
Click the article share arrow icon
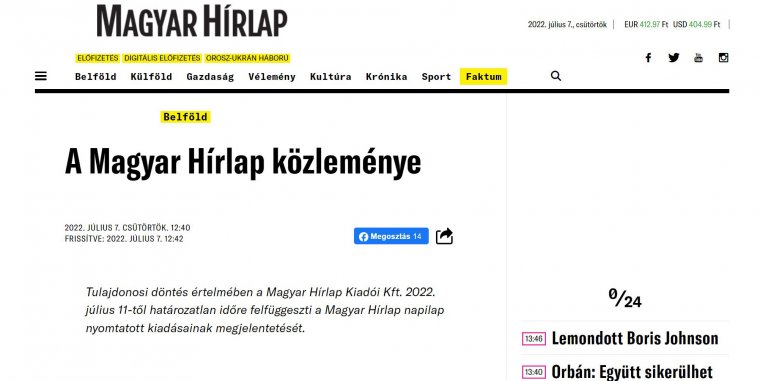[444, 236]
